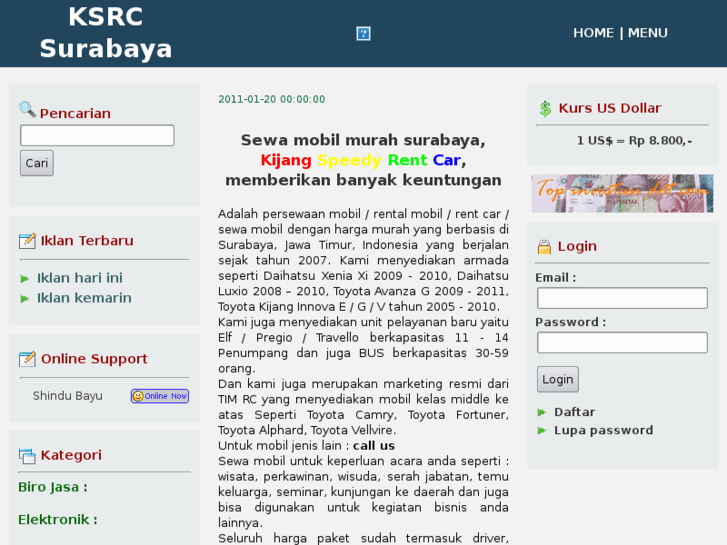Click the KSRC Surabaya site title
The width and height of the screenshot is (727, 545).
pos(106,32)
